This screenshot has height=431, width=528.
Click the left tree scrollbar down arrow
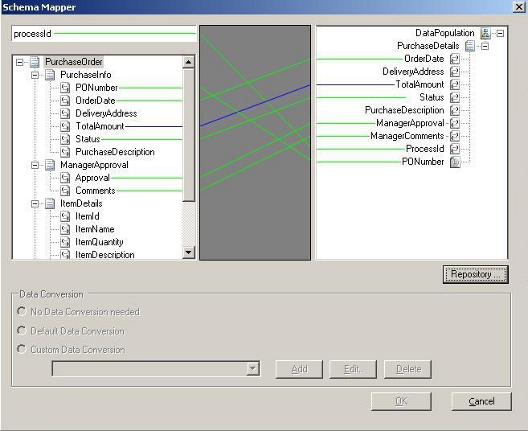188,252
